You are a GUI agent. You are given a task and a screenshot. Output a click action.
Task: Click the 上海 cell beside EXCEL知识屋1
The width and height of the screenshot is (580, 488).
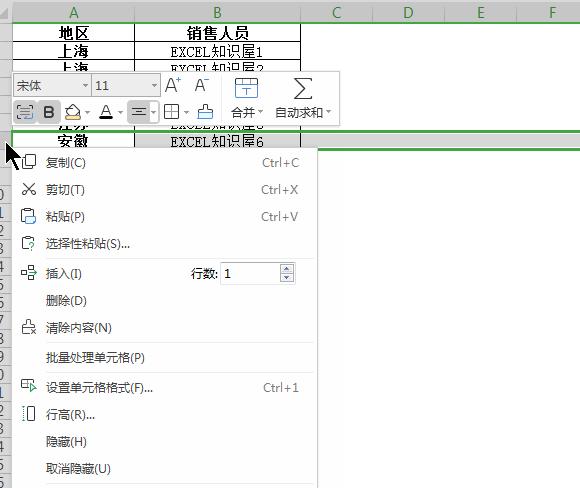[74, 51]
